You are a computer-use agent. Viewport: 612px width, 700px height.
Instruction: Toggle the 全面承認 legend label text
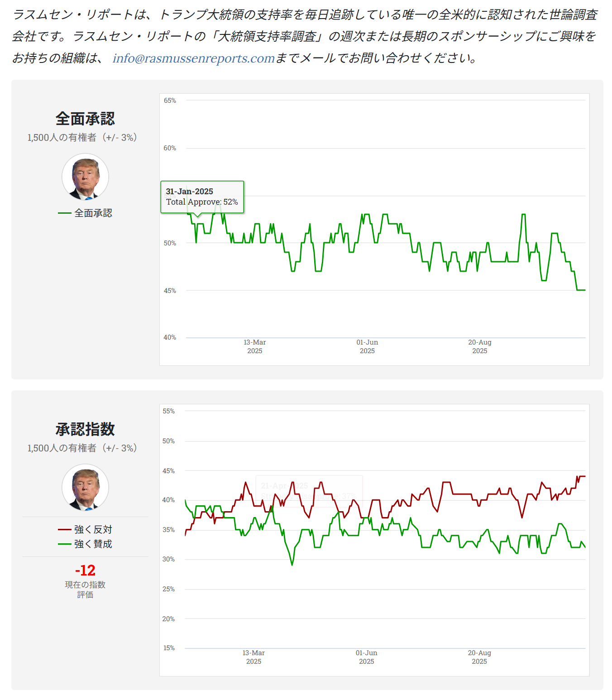93,213
